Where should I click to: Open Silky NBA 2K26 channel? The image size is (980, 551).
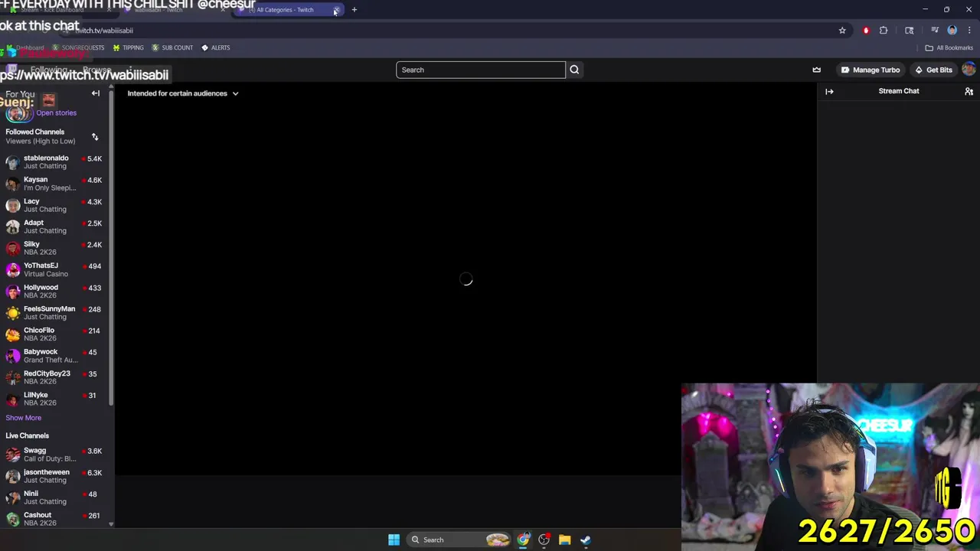(x=55, y=248)
